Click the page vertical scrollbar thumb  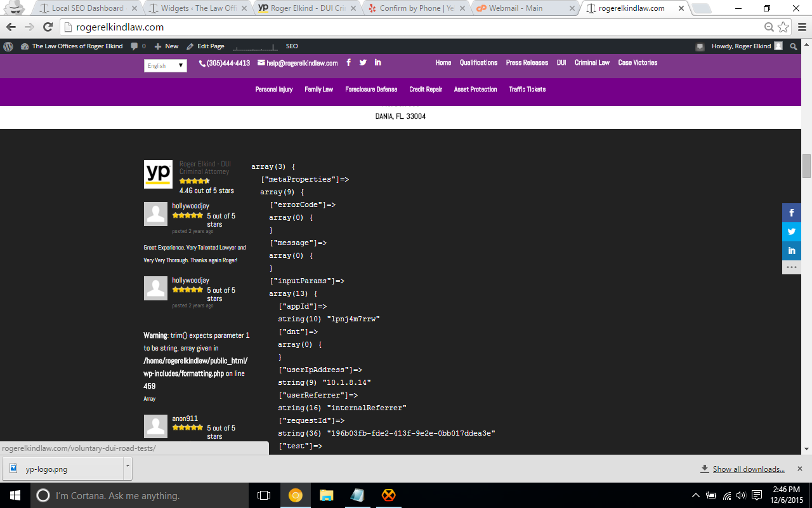point(806,166)
